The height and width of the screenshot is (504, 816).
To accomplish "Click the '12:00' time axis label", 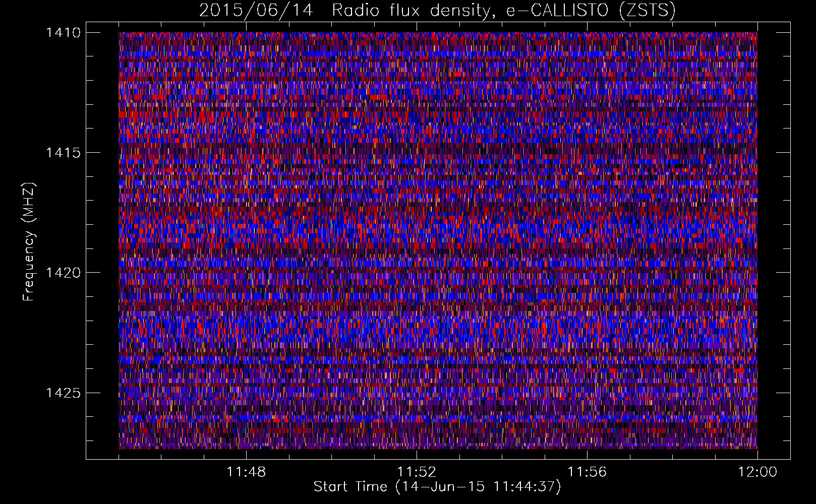I will click(x=757, y=472).
